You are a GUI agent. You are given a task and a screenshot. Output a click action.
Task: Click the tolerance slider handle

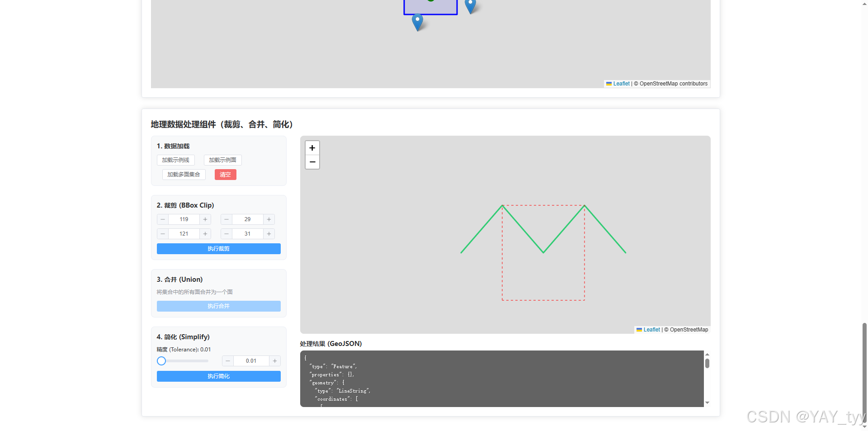pyautogui.click(x=161, y=361)
